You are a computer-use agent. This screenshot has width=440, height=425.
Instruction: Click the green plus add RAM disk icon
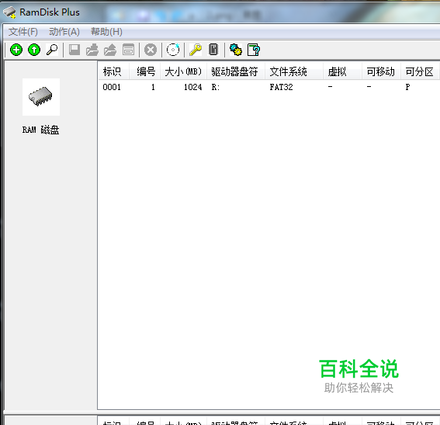tap(16, 50)
